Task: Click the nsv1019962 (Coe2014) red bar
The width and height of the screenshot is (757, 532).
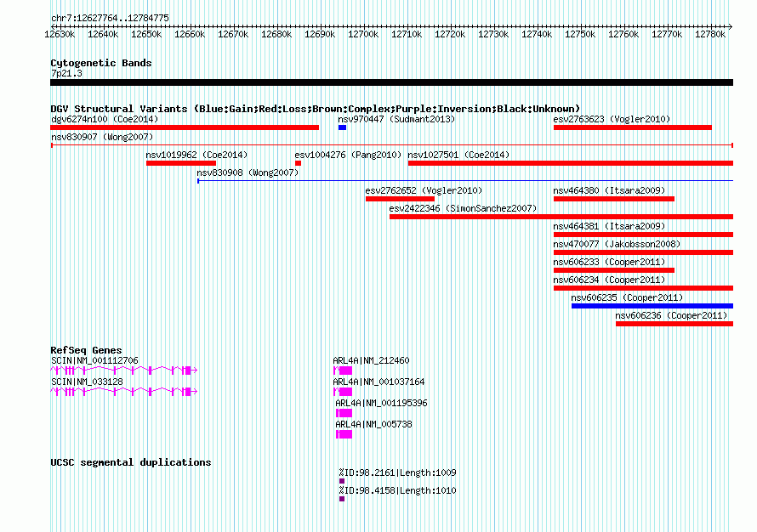Action: (x=181, y=163)
